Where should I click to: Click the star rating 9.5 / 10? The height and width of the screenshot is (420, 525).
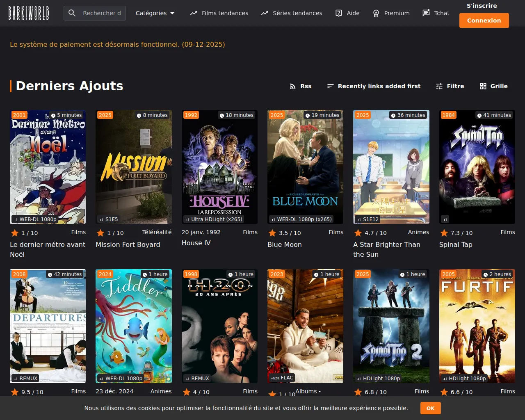pyautogui.click(x=27, y=392)
